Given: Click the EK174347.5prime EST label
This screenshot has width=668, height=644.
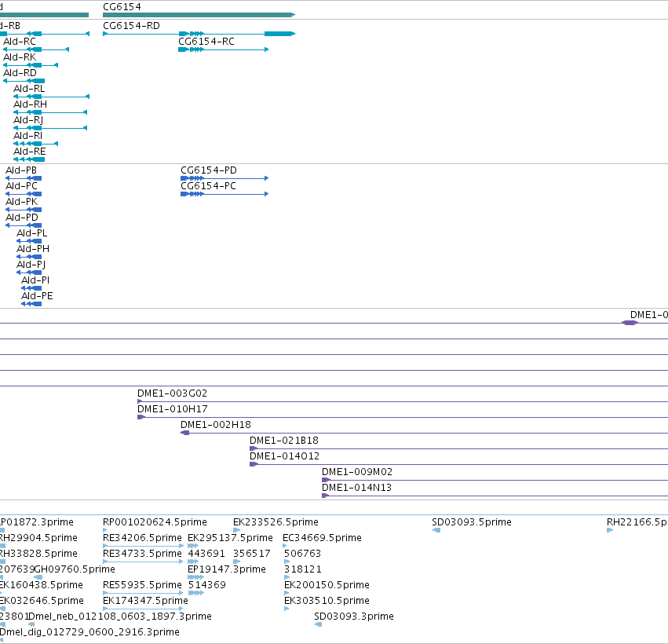Looking at the screenshot, I should (145, 602).
